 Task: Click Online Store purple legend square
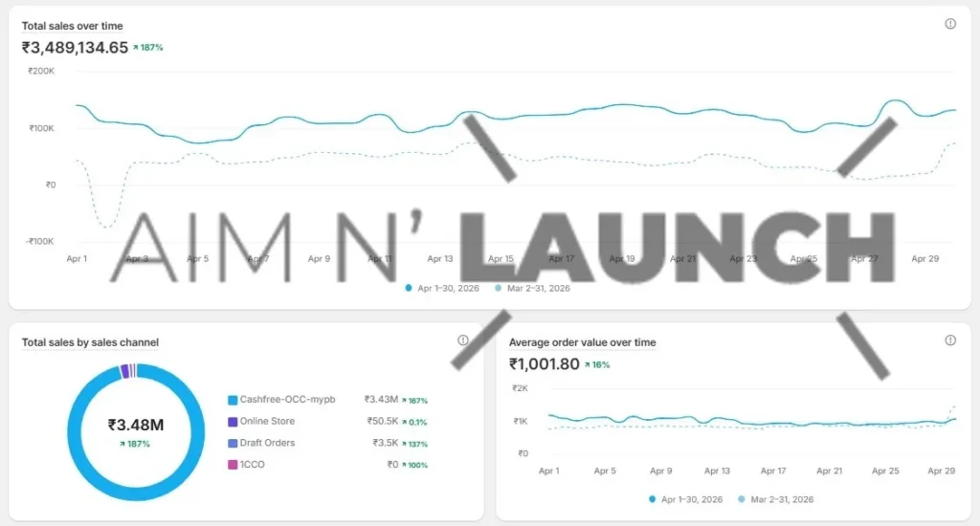(x=233, y=422)
